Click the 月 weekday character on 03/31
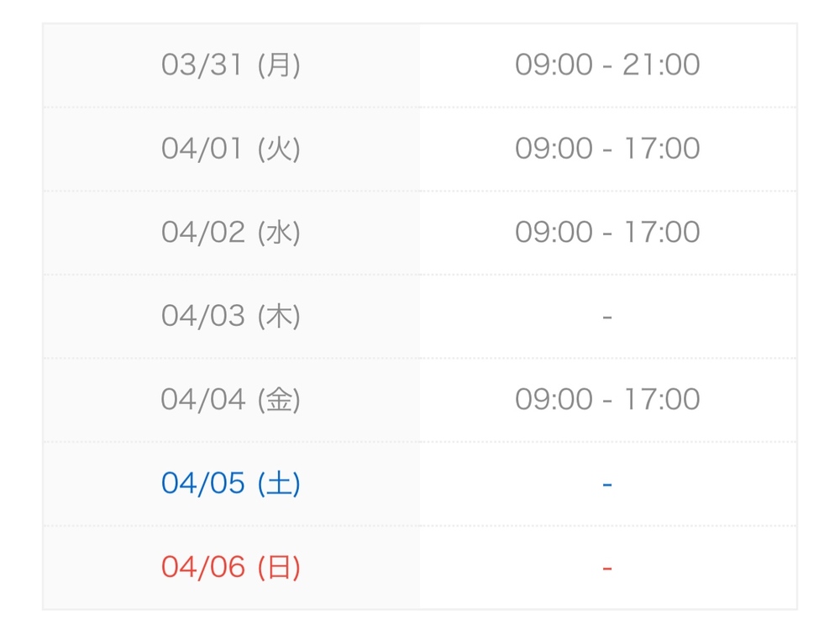The height and width of the screenshot is (630, 840). pyautogui.click(x=279, y=65)
